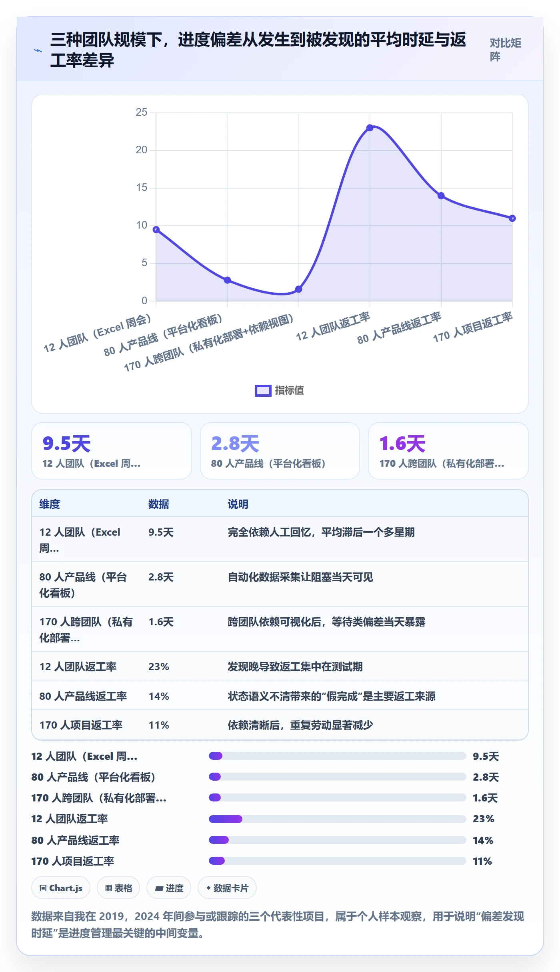Screen dimensions: 560x972
Task: Open the 9.5天 data card
Action: tap(112, 451)
